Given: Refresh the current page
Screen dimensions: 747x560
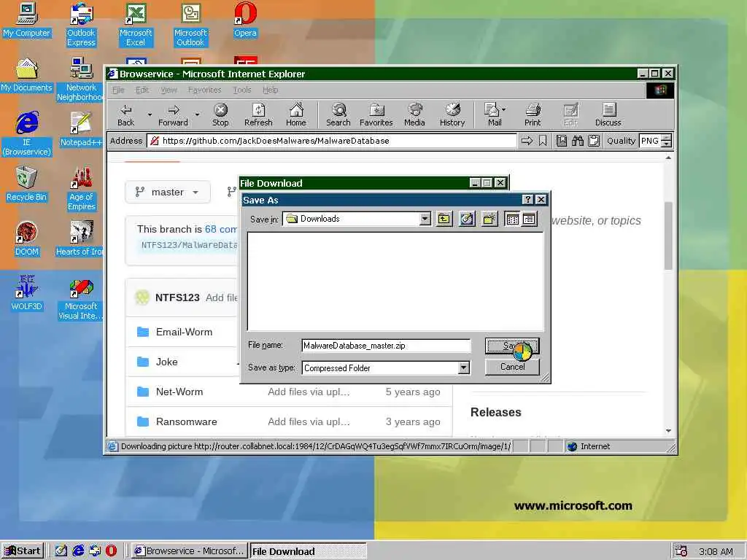Looking at the screenshot, I should coord(258,114).
